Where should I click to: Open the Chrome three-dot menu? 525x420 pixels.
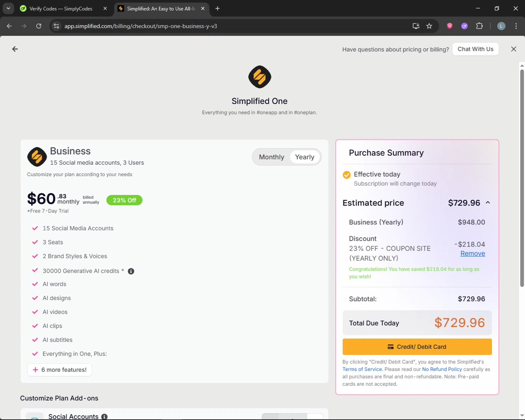[516, 26]
